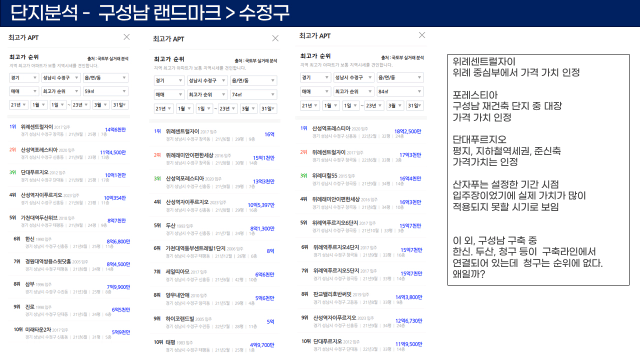This screenshot has width=640, height=360.
Task: Select 8위 삼부 row in the 59㎡ list
Action: (x=69, y=287)
